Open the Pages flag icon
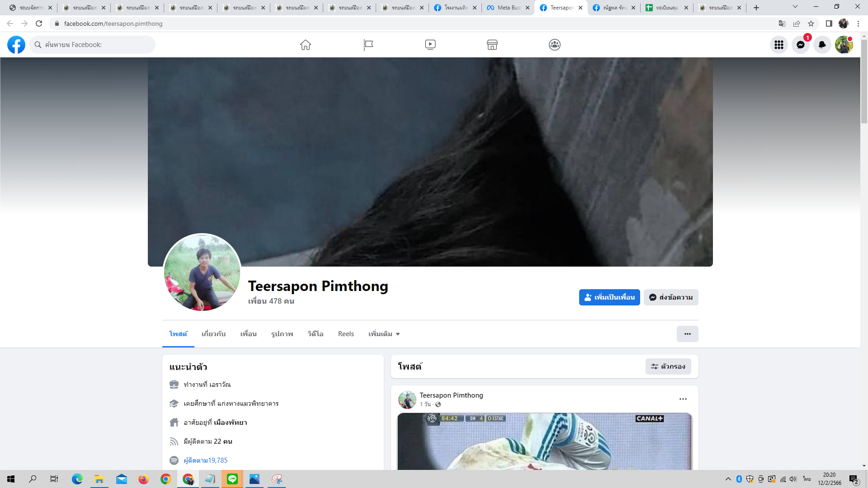 (x=368, y=45)
